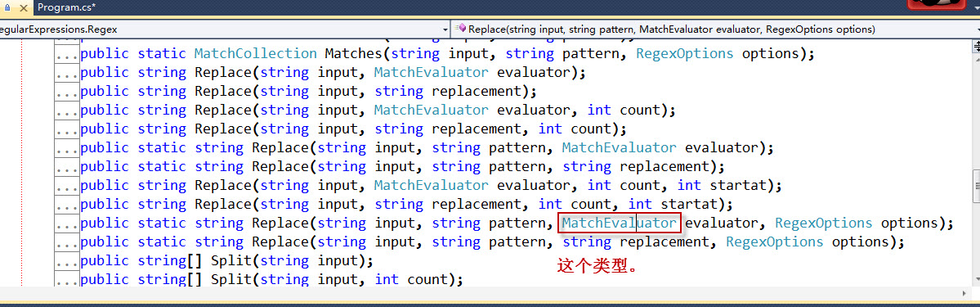Expand '...' beside Replace(input, string replacement, int count);
This screenshot has height=307, width=980.
67,129
